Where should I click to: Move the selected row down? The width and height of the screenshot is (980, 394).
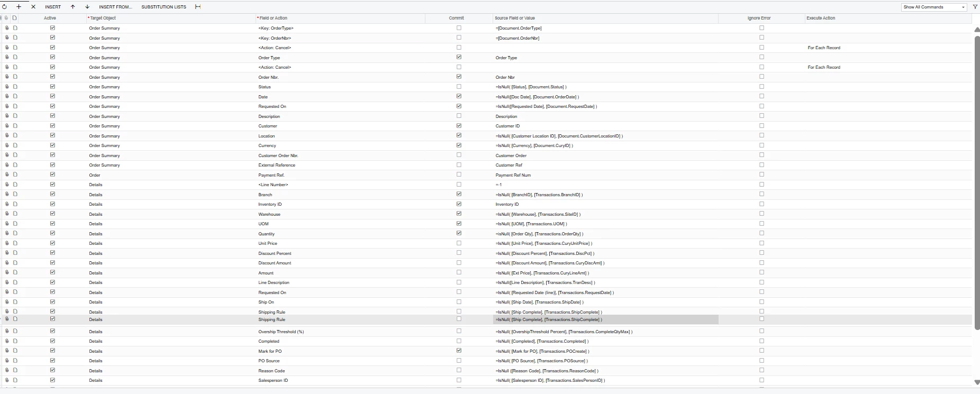click(x=87, y=7)
